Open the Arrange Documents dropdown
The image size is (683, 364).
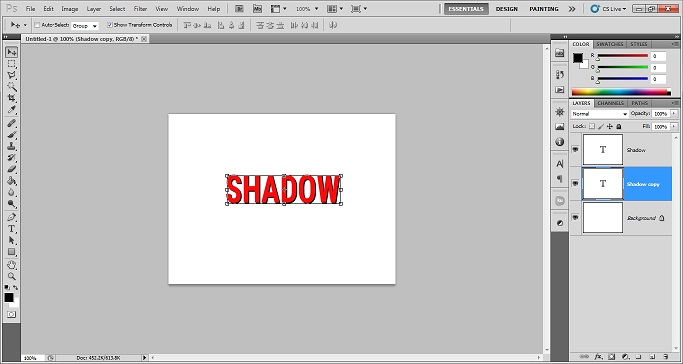point(335,9)
